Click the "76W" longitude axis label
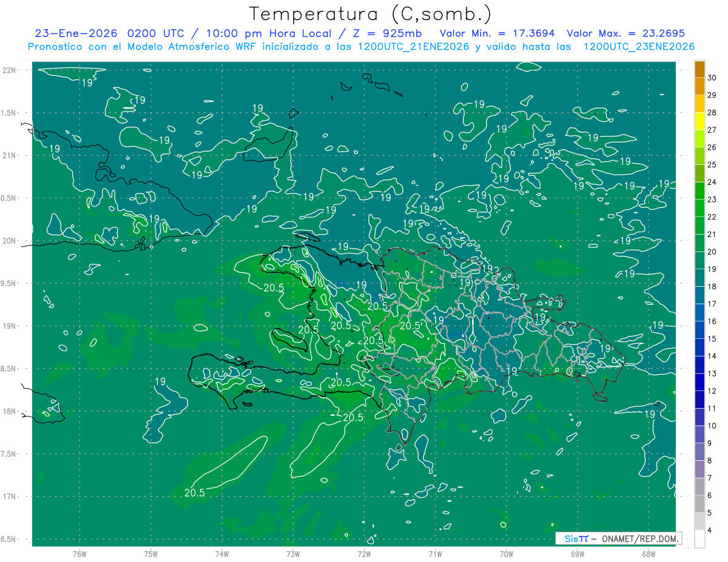This screenshot has height=562, width=728. point(79,554)
